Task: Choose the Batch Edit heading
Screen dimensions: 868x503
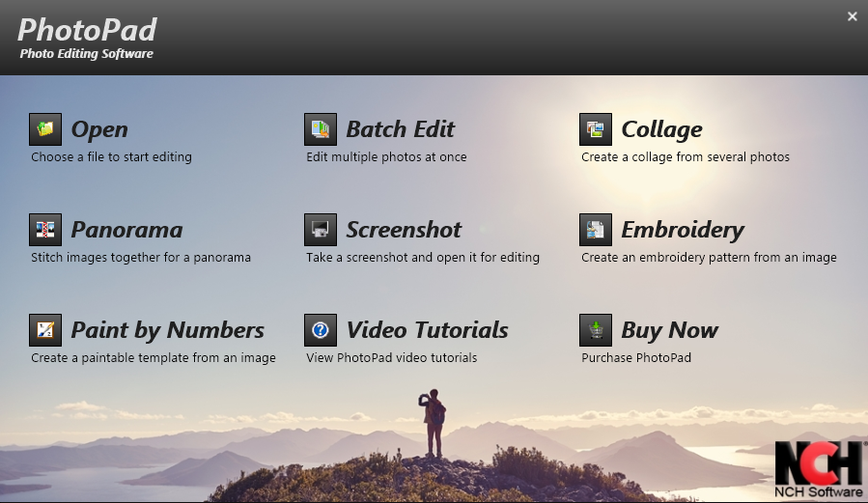Action: click(x=401, y=129)
